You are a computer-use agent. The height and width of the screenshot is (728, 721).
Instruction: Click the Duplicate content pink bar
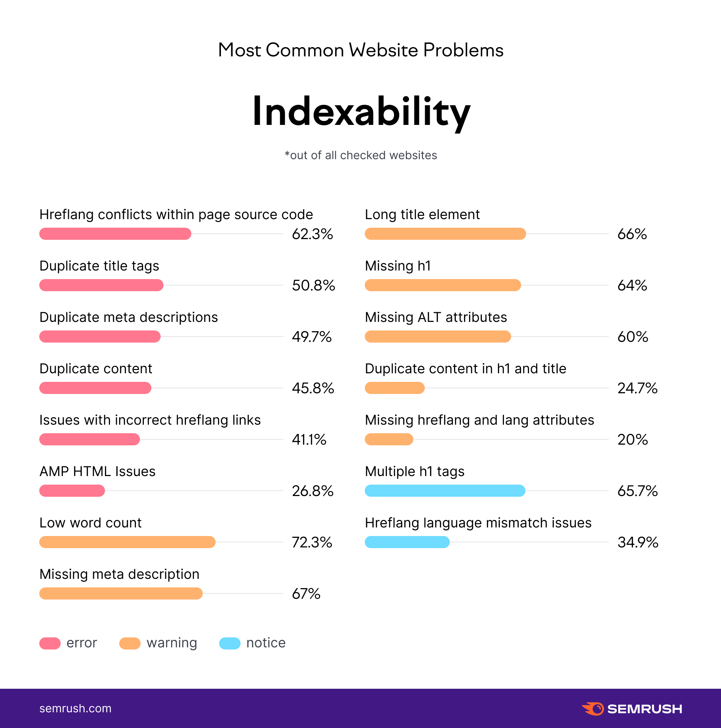95,388
